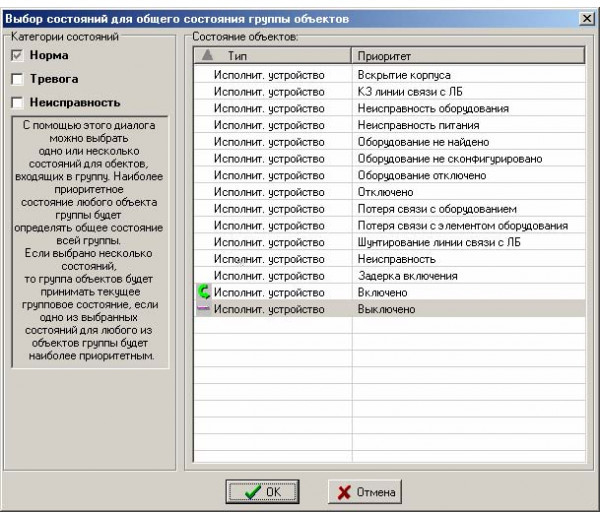600x512 pixels.
Task: Click the sort triangle in Тип header
Action: click(207, 56)
